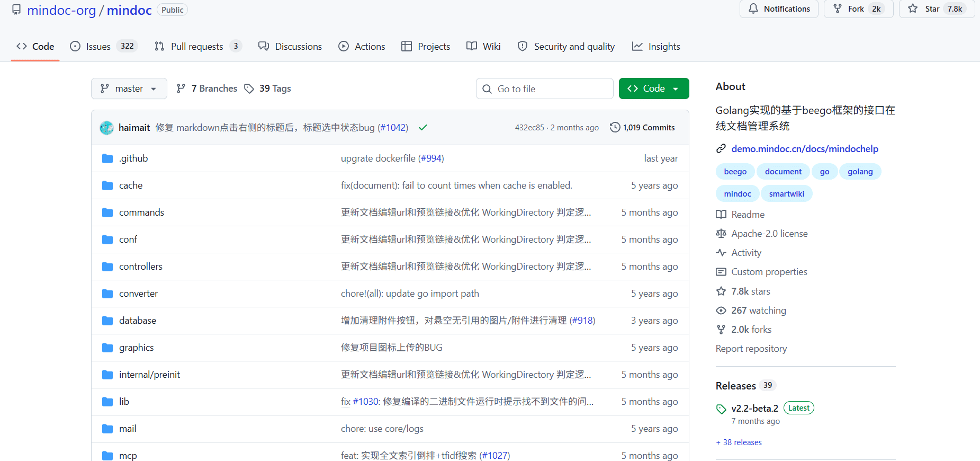
Task: Go to the Discussions tab
Action: pos(290,47)
